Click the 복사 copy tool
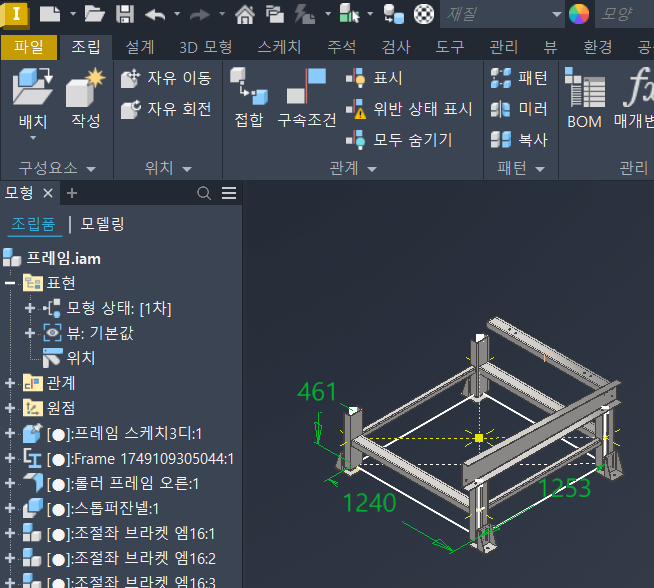 (519, 140)
